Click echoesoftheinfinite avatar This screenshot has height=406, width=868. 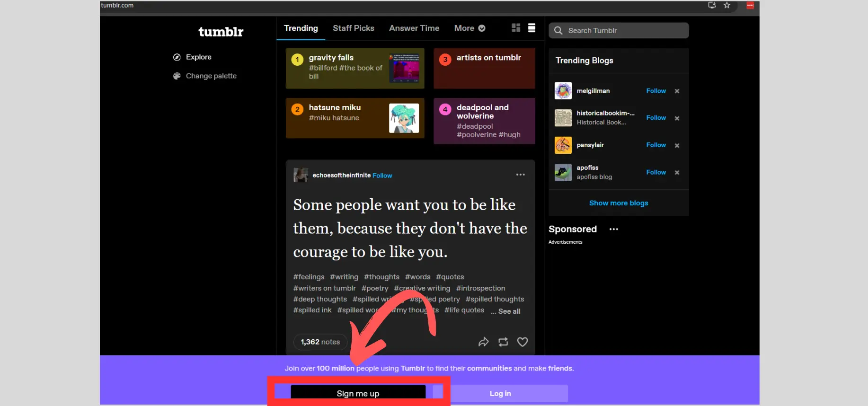coord(301,175)
